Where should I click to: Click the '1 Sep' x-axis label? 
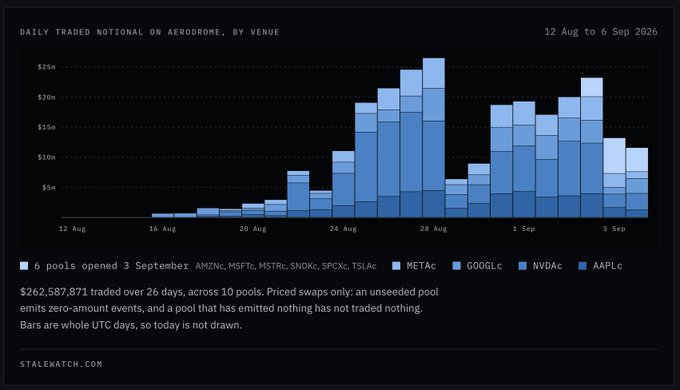coord(524,229)
